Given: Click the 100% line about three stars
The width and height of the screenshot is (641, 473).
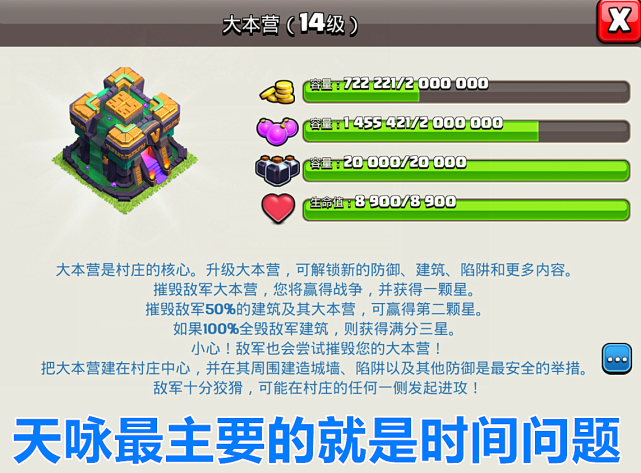Looking at the screenshot, I should coord(314,329).
